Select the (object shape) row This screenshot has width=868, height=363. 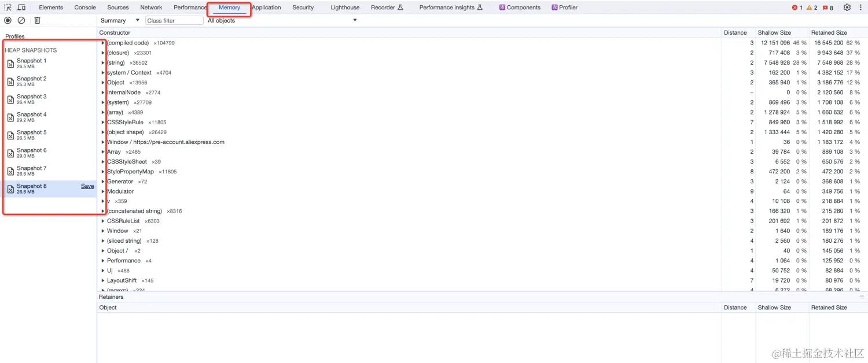482,132
